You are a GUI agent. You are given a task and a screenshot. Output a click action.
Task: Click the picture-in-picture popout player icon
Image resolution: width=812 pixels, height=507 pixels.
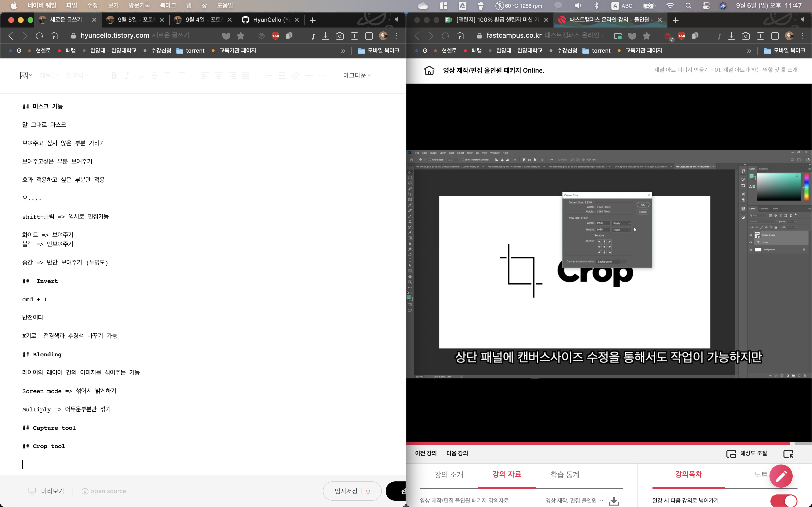(x=788, y=454)
